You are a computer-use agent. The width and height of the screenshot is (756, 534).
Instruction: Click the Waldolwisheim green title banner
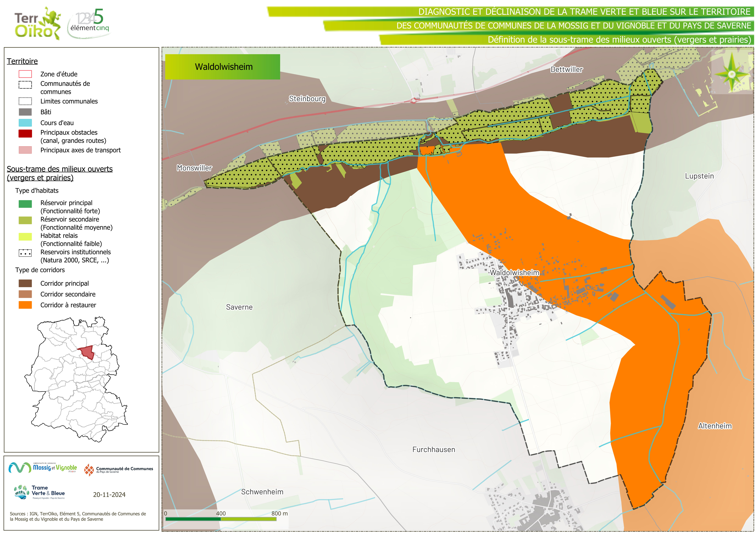click(223, 67)
